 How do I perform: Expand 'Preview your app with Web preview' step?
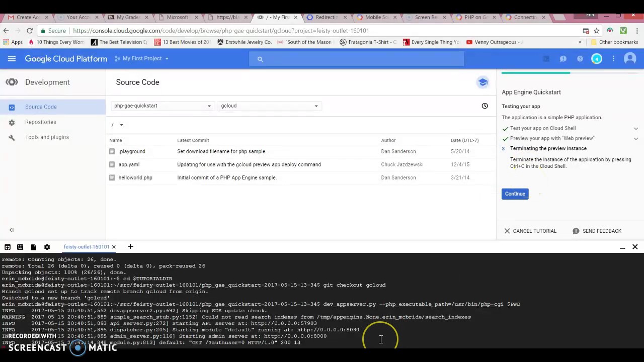point(636,138)
